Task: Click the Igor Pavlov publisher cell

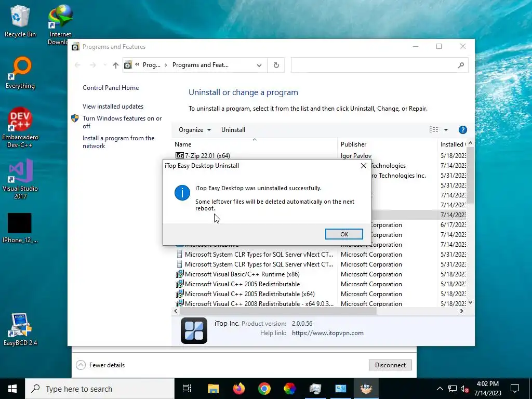Action: pyautogui.click(x=356, y=155)
